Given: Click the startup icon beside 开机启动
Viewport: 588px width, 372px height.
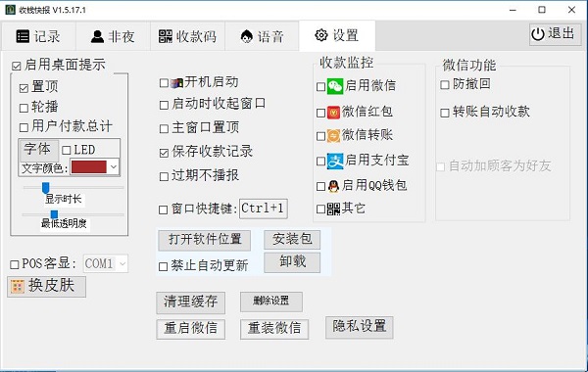Looking at the screenshot, I should 176,83.
